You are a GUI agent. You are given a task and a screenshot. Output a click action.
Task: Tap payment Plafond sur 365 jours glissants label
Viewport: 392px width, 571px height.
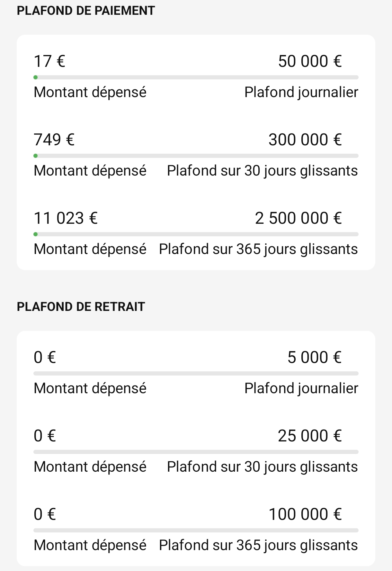coord(258,249)
